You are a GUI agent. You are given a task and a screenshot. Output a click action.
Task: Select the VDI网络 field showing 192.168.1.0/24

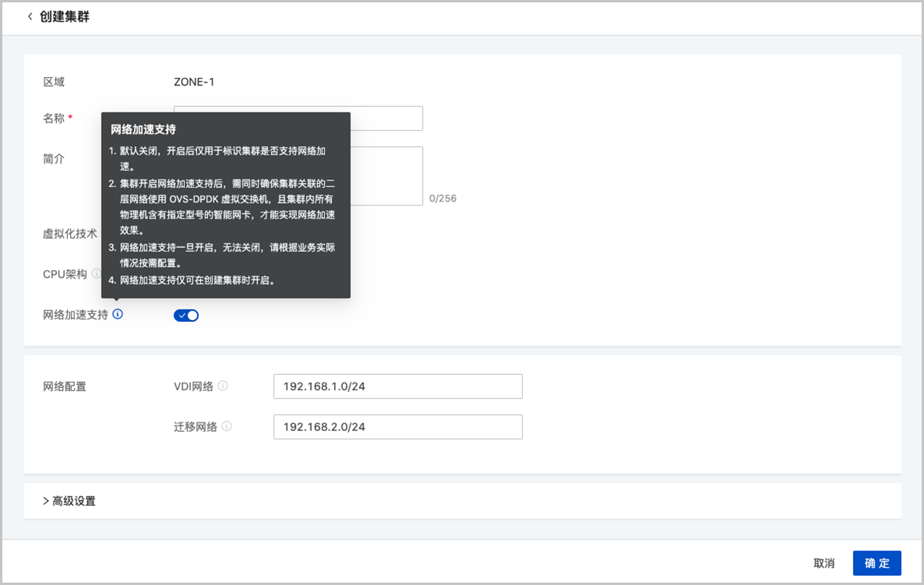point(397,386)
